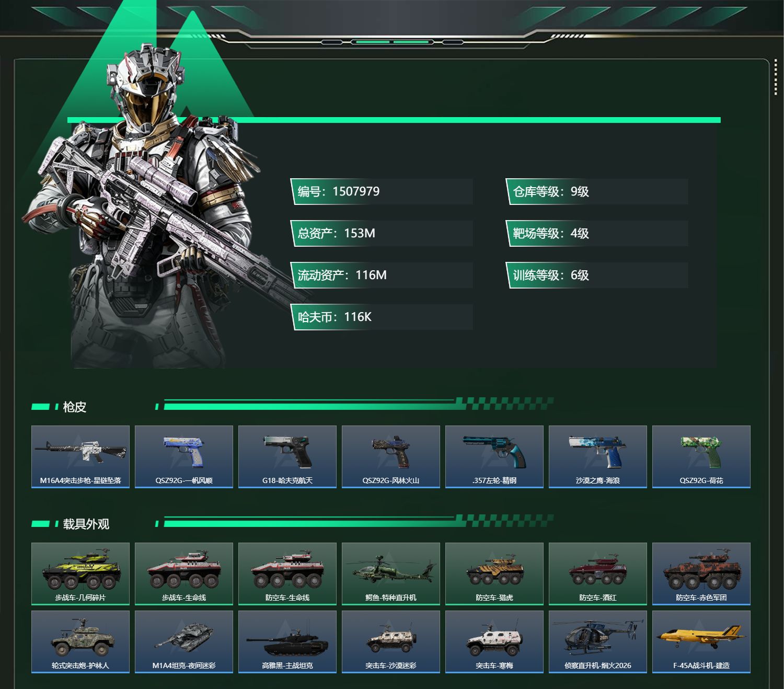This screenshot has width=784, height=689.
Task: Select the 侦察直升机-烟火2026 helicopter skin
Action: click(x=598, y=642)
